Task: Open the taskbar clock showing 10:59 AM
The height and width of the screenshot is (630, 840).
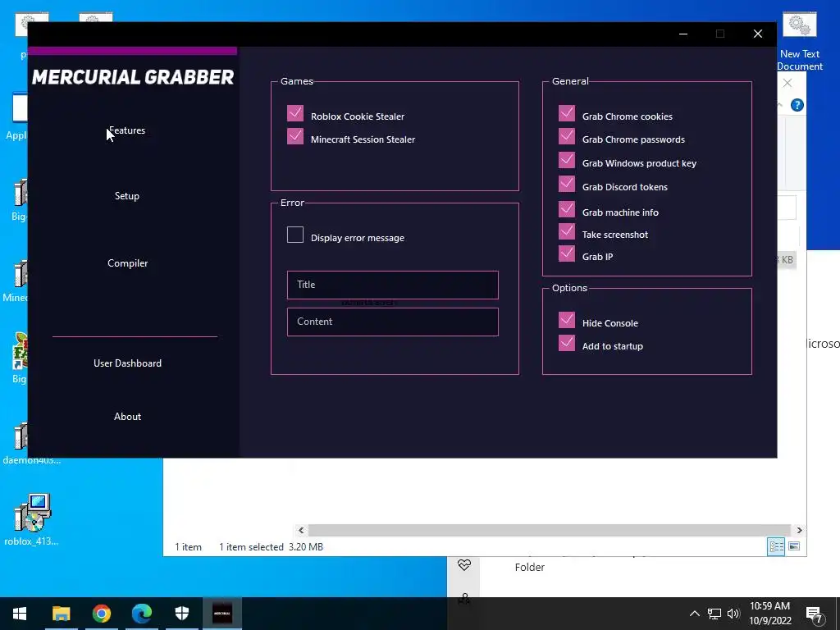Action: (x=769, y=614)
